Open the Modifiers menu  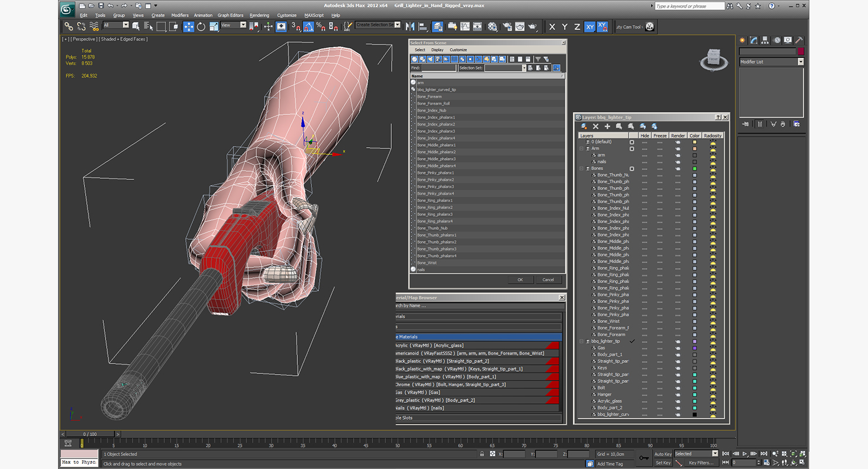180,15
